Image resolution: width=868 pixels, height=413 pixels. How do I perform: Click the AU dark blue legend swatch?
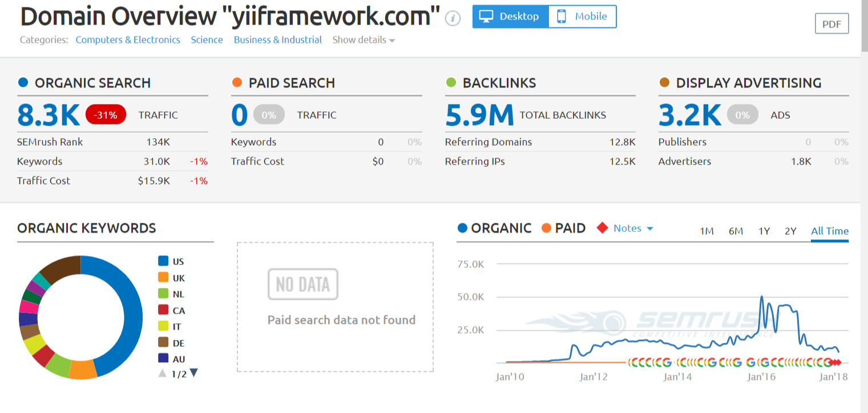tap(163, 359)
